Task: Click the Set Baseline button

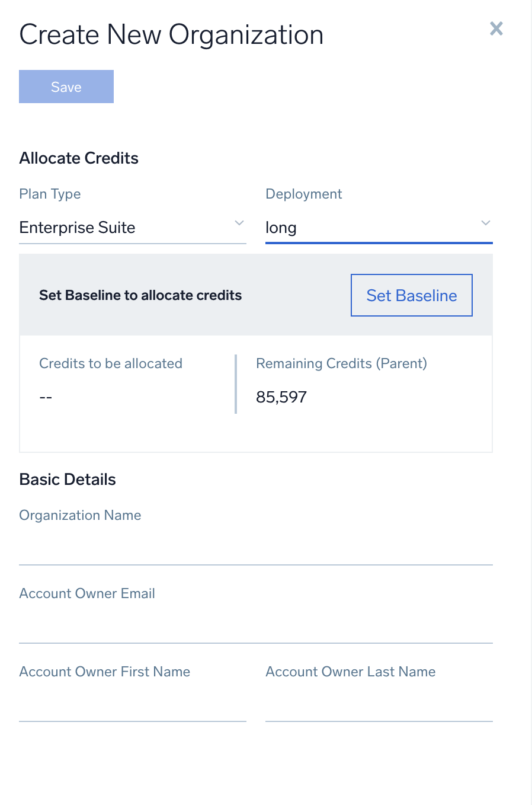Action: (411, 295)
